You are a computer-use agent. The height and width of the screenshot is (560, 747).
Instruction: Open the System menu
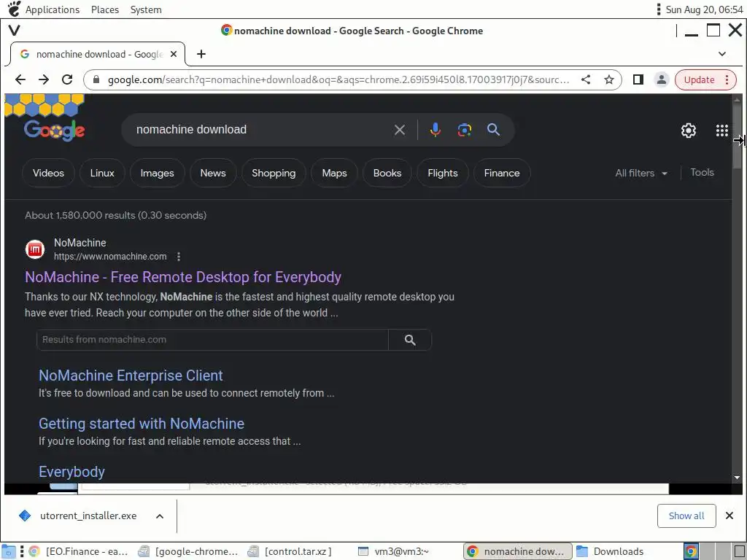(x=146, y=9)
